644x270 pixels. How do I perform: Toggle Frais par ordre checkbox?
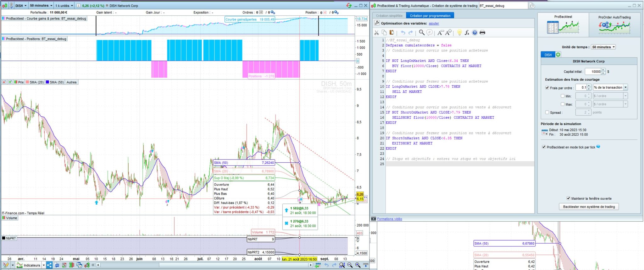coord(547,88)
